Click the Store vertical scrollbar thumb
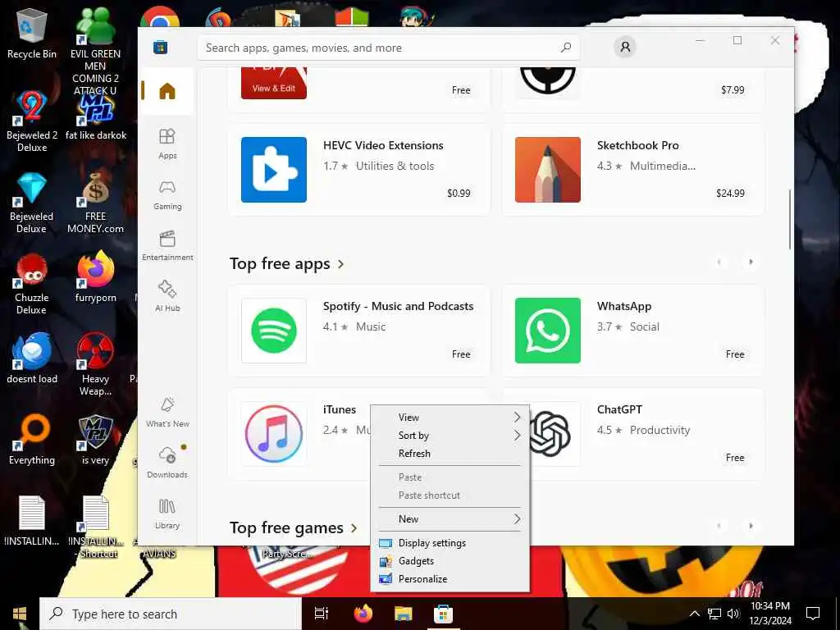Image resolution: width=840 pixels, height=630 pixels. tap(790, 218)
